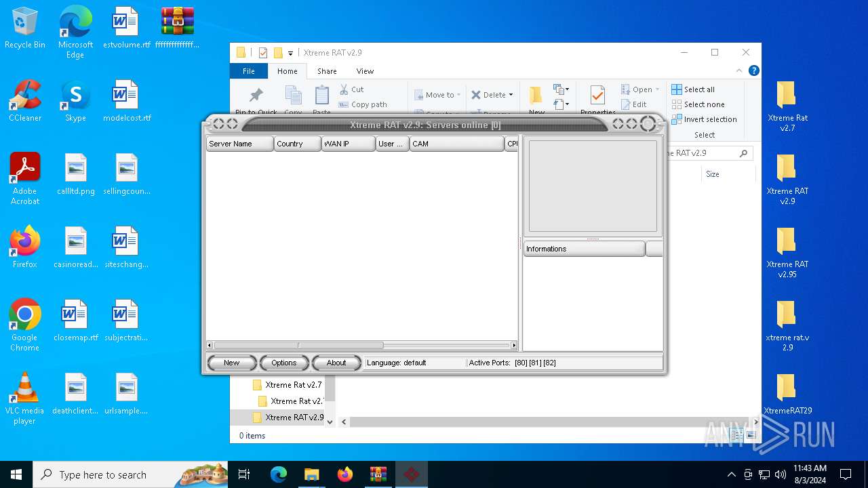
Task: Switch to the Home ribbon tab
Action: coord(288,71)
